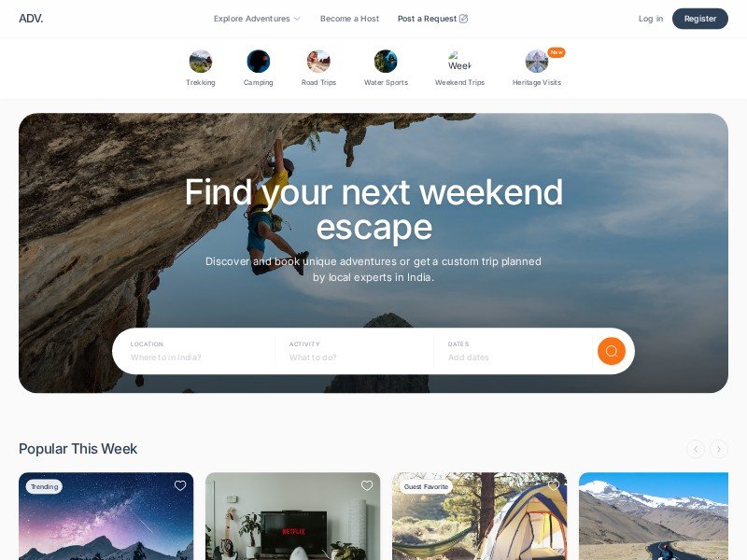Click the ADV. logo
Image resolution: width=747 pixels, height=560 pixels.
[x=31, y=19]
